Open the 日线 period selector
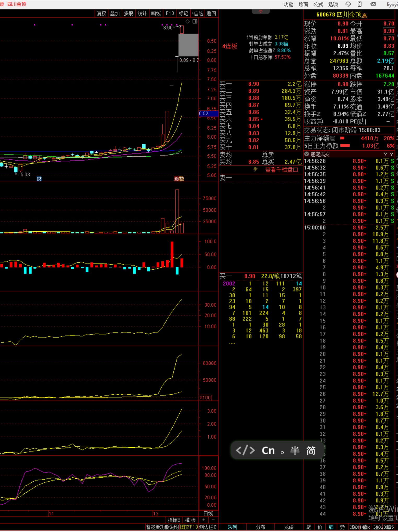 pos(208,513)
